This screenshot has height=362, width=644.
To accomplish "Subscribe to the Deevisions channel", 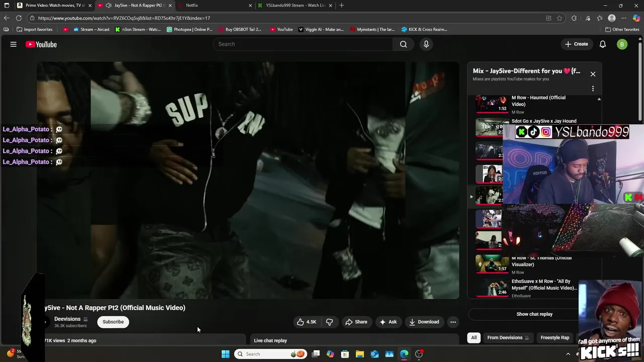I will 113,322.
